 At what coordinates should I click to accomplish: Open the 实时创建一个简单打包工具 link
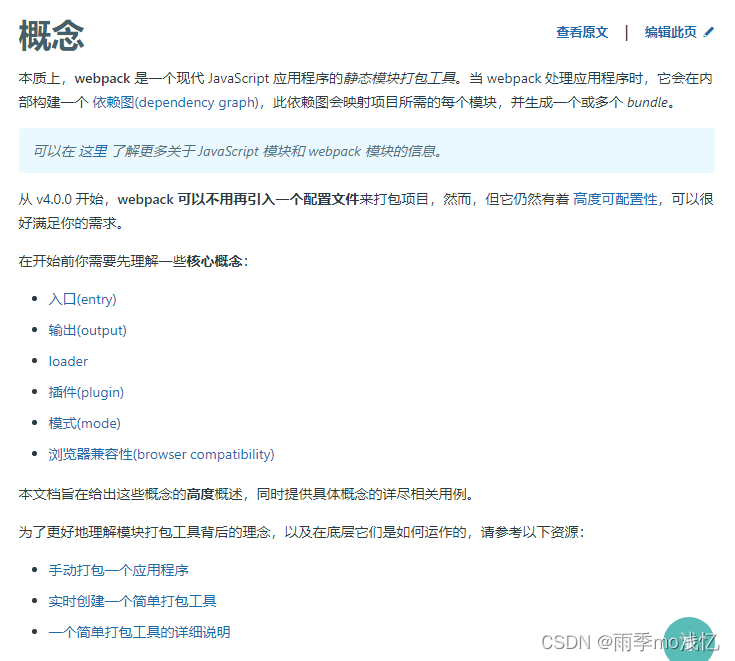tap(132, 601)
